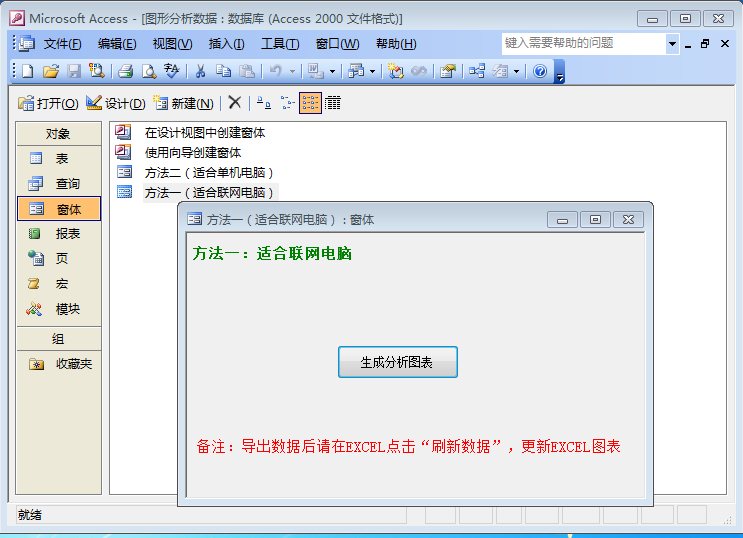
Task: Open the 视图(V) menu
Action: 172,44
